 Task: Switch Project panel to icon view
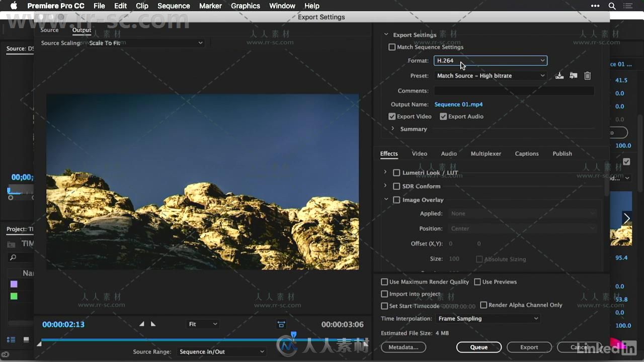pos(26,340)
